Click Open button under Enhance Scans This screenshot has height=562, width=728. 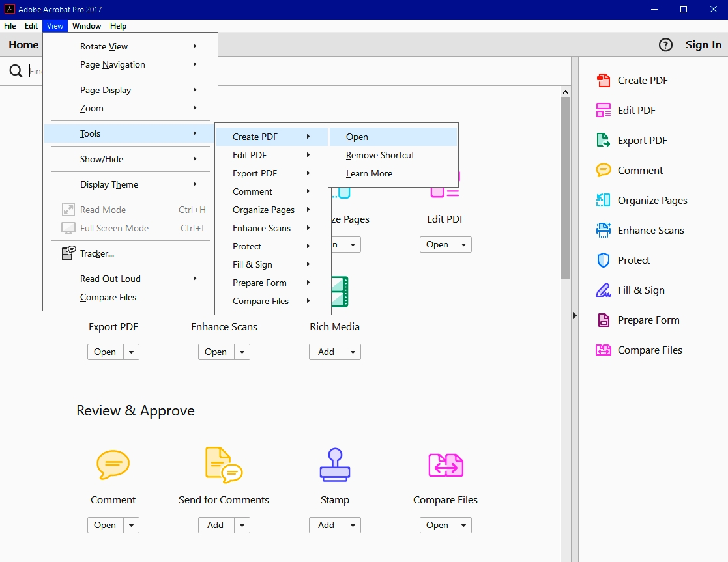coord(216,352)
